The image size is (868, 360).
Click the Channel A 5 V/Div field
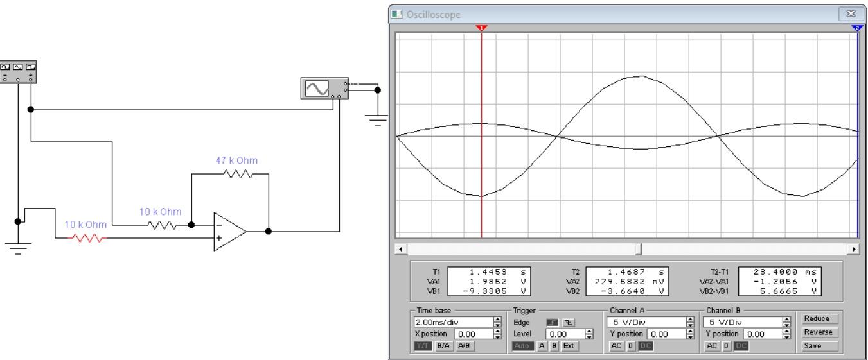tap(646, 322)
